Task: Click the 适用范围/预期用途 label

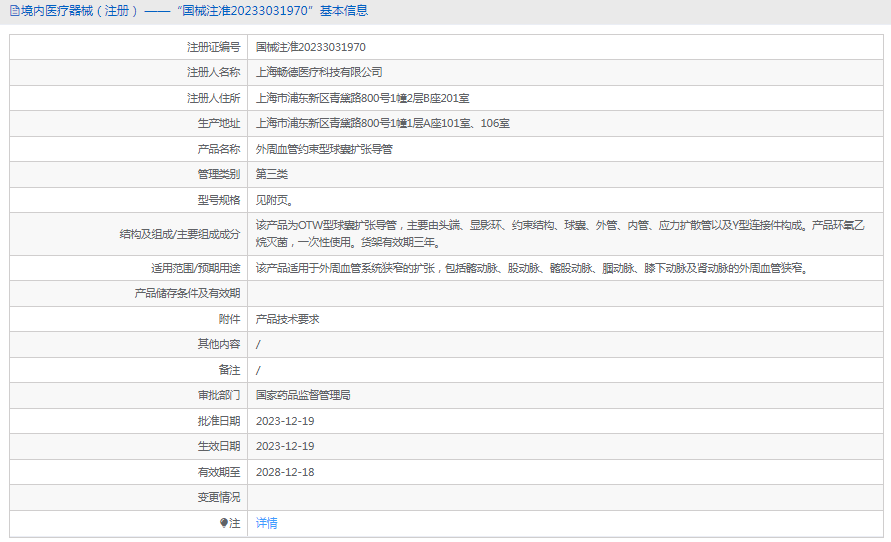Action: click(195, 268)
